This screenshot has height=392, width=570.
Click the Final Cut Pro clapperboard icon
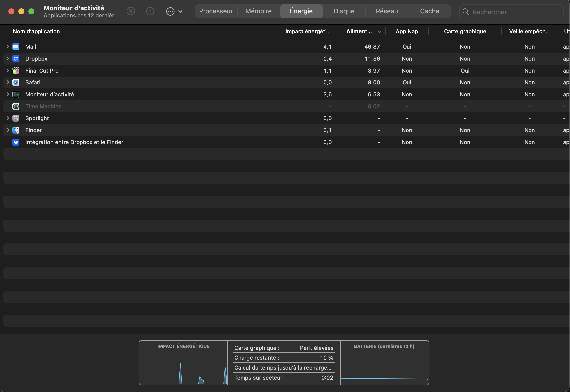[16, 71]
